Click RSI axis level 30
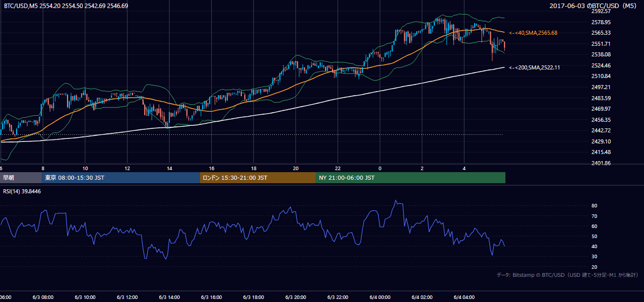 coord(594,257)
